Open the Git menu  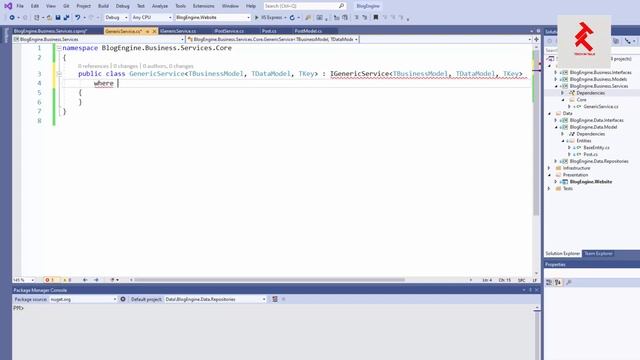click(66, 6)
